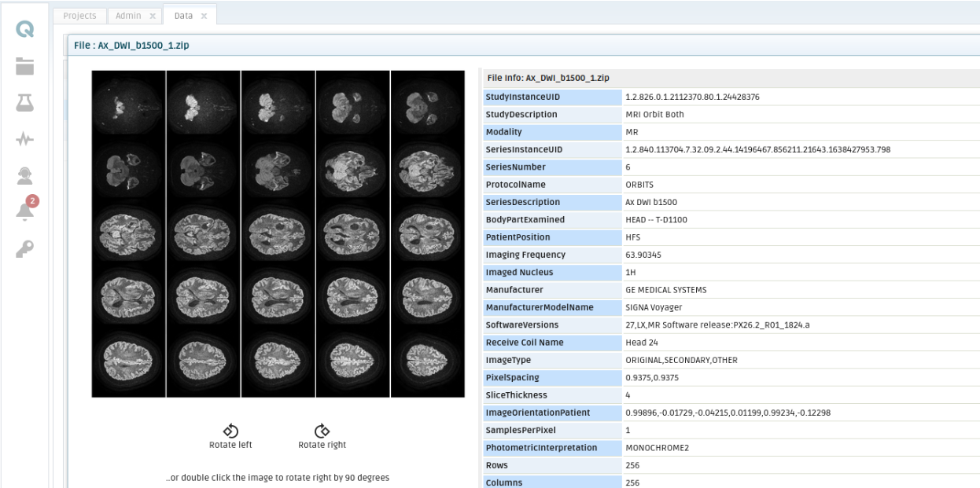Select the SeriesDescription row label
The image size is (980, 488).
point(522,202)
